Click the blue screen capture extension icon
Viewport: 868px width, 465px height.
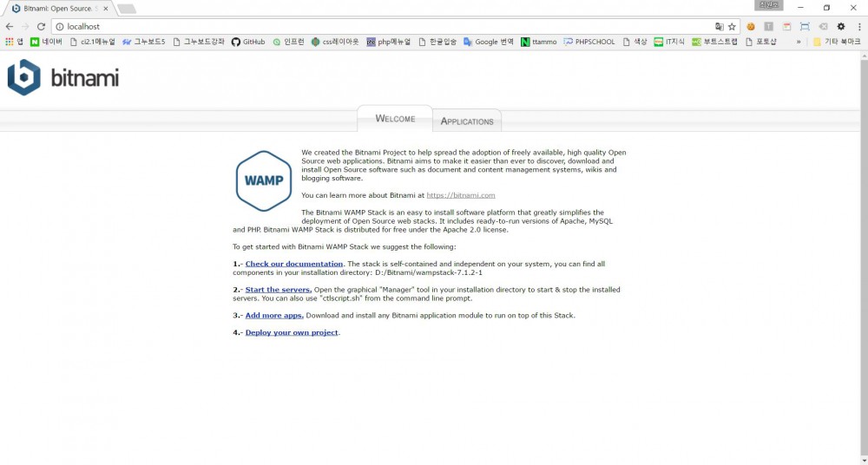pos(805,27)
